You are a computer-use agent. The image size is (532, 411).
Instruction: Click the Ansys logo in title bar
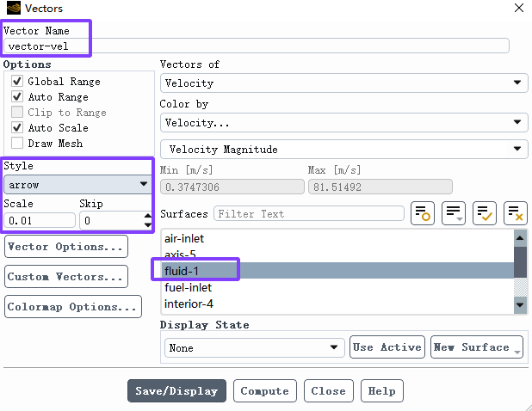[13, 8]
